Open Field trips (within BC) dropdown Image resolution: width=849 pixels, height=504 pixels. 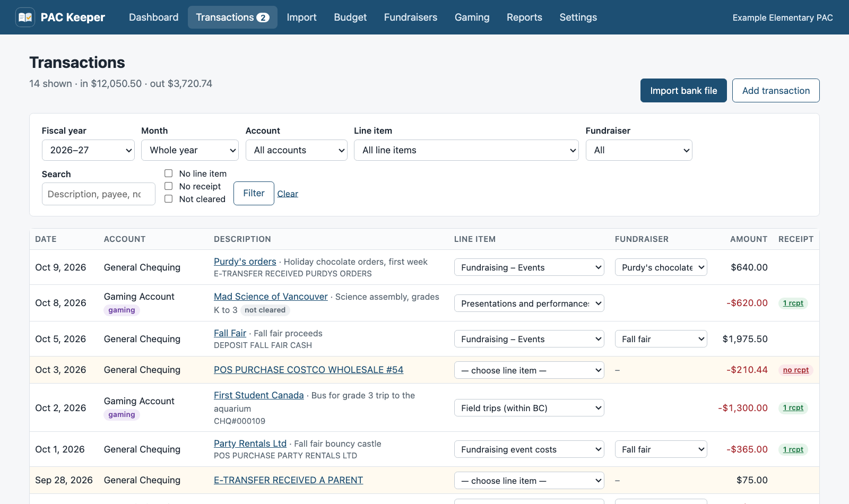tap(529, 408)
